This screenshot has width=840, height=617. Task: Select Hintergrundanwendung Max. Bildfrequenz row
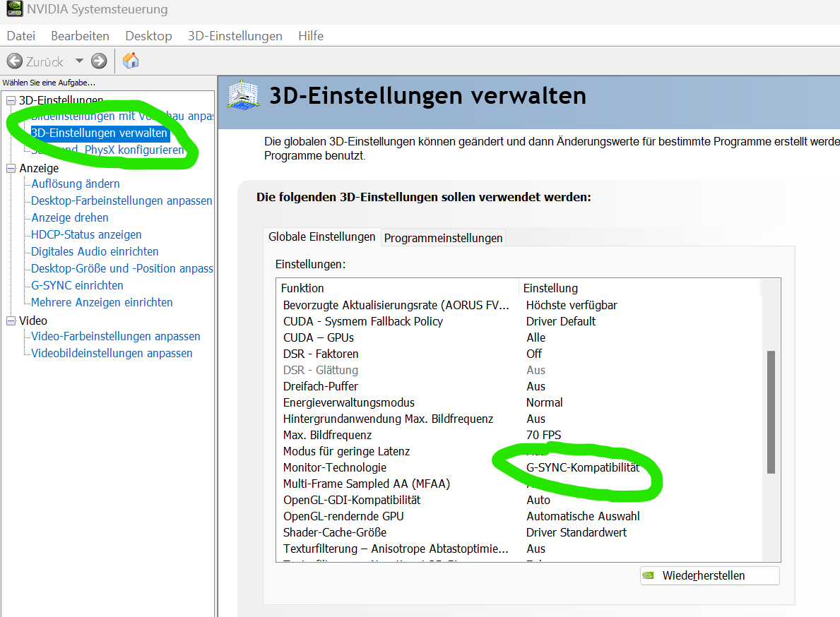519,419
